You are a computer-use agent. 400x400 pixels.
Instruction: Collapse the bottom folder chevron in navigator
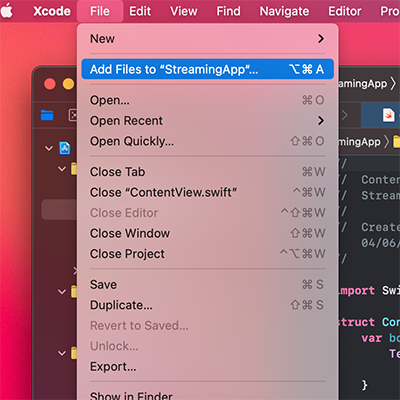click(62, 353)
